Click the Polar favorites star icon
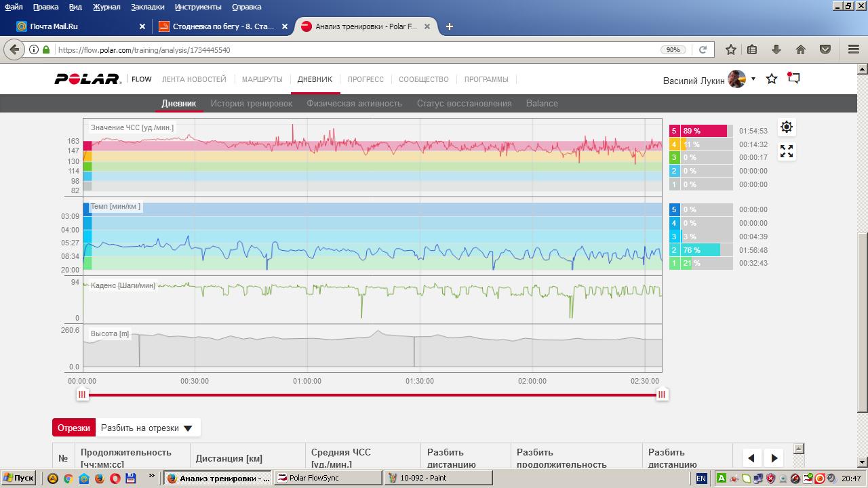 pyautogui.click(x=772, y=79)
